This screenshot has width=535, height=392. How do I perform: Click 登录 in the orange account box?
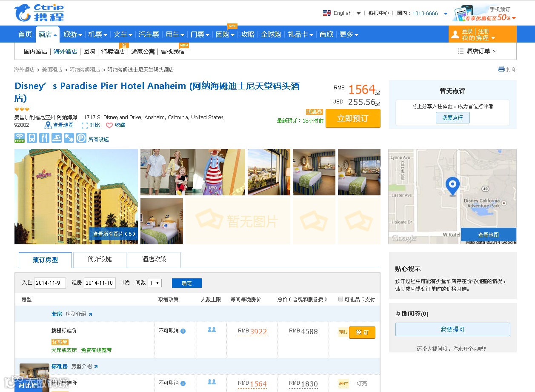[x=467, y=31]
